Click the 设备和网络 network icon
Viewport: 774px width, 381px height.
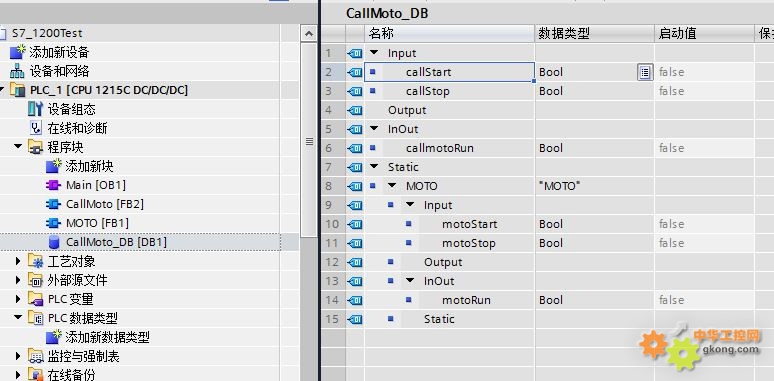(17, 71)
